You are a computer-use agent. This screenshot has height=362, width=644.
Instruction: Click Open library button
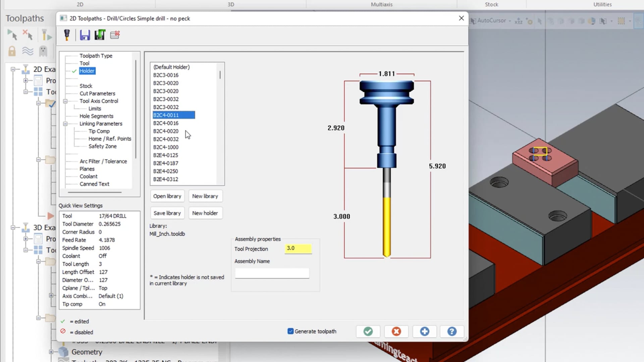coord(167,196)
